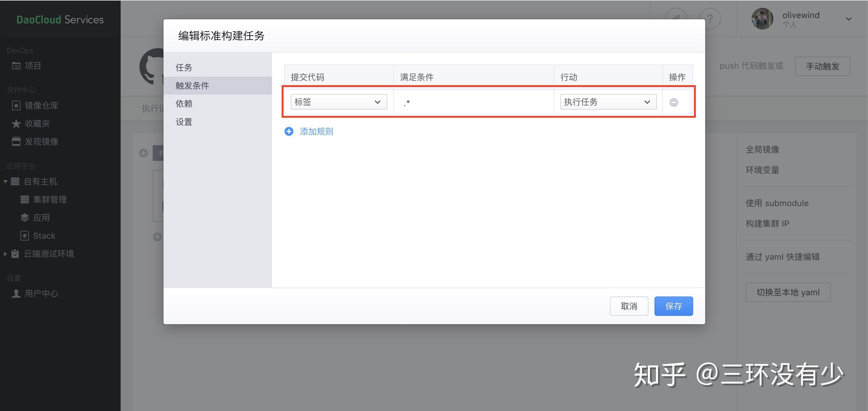Expand the 云端测试环境 tree section
The height and width of the screenshot is (411, 868).
5,254
